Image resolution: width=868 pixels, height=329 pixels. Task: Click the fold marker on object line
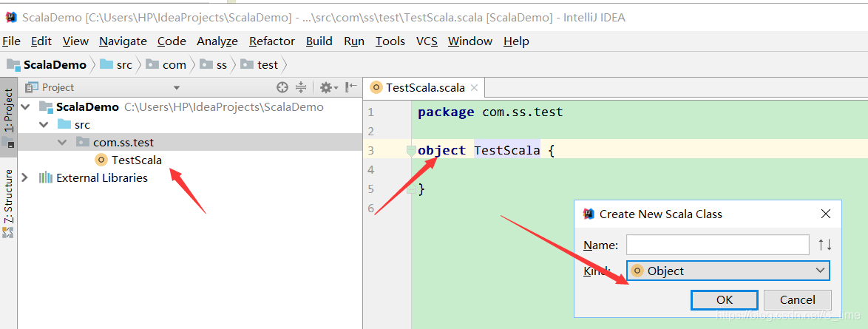pos(411,150)
